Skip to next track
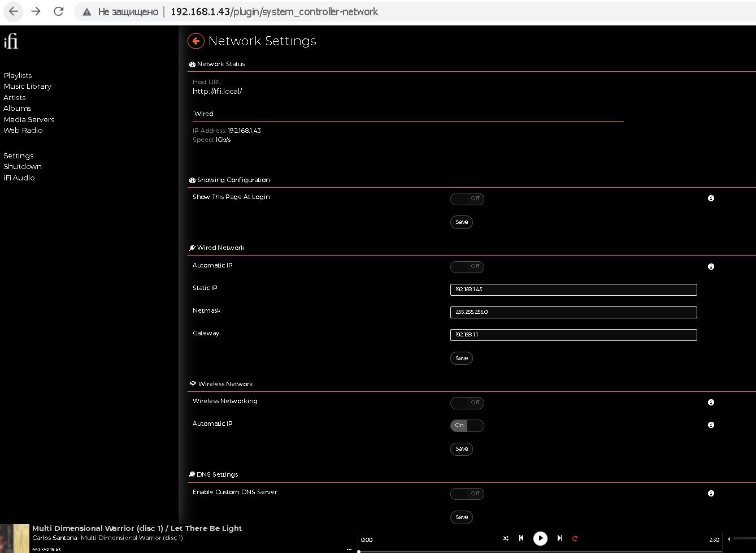 pyautogui.click(x=559, y=538)
